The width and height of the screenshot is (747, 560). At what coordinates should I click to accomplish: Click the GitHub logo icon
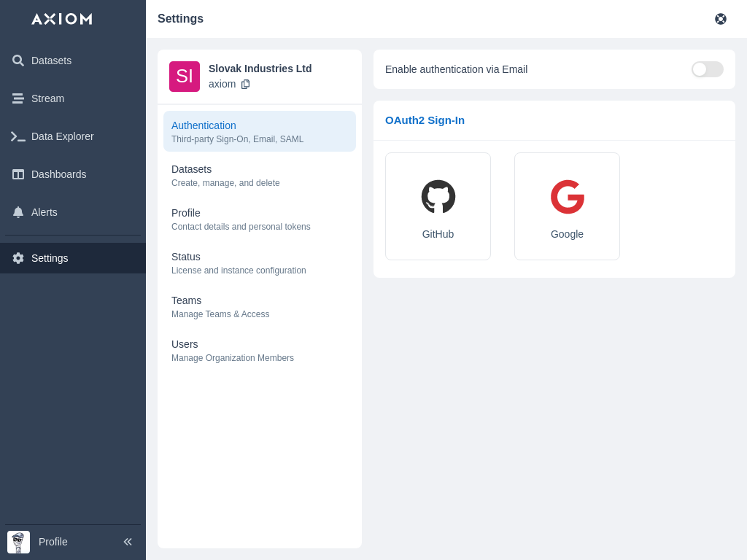[438, 197]
